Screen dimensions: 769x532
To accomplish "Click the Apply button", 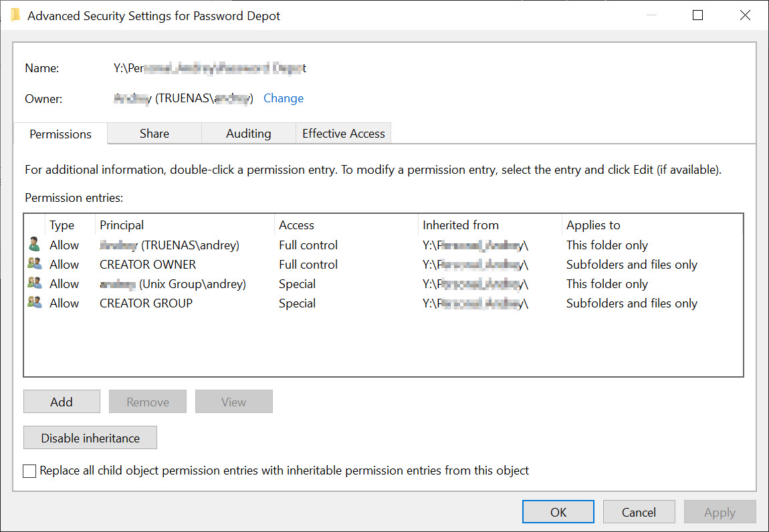I will (x=720, y=512).
